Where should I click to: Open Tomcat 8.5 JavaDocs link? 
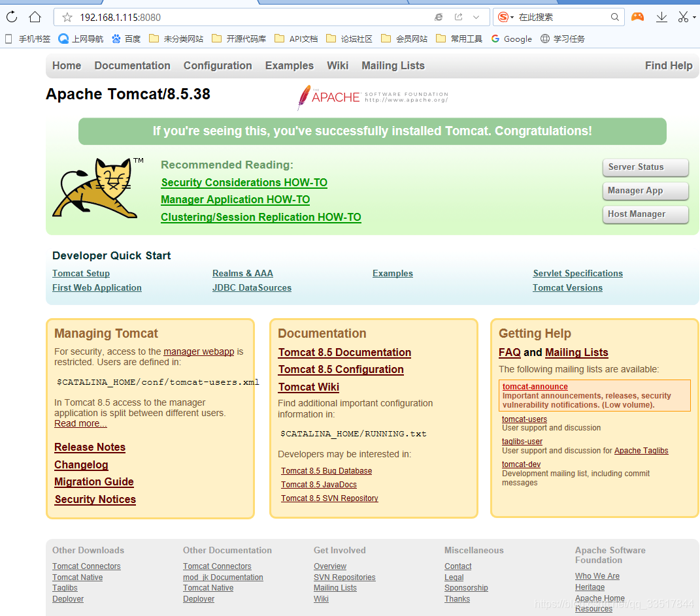[319, 485]
